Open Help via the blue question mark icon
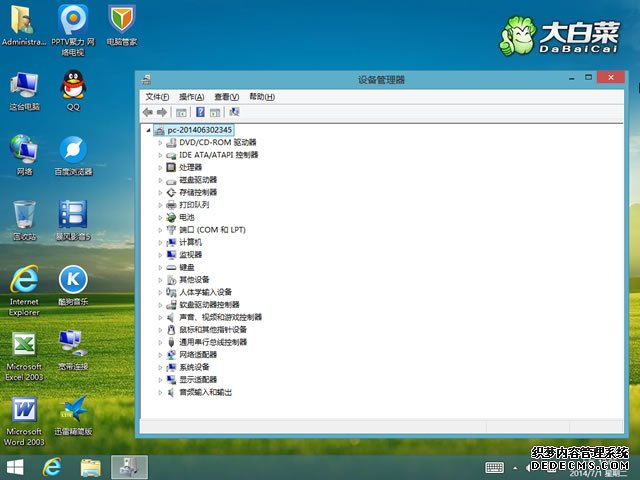The width and height of the screenshot is (640, 480). coord(200,112)
